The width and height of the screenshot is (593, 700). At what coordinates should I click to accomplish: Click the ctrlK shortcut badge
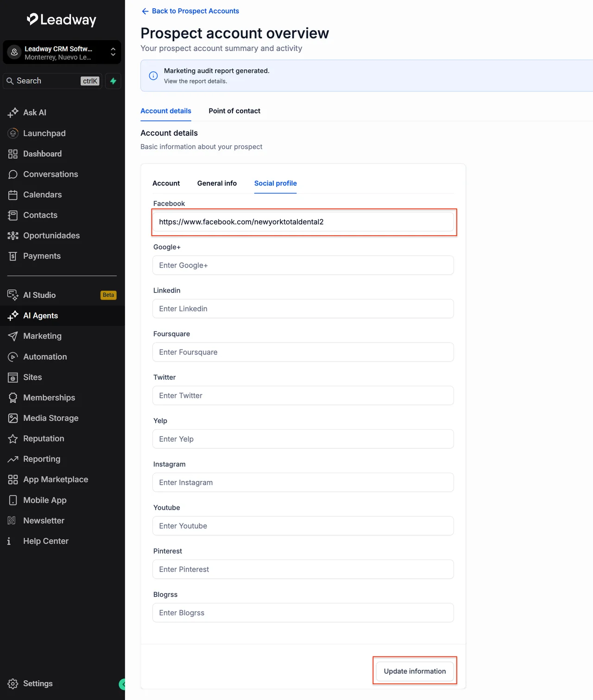[90, 81]
